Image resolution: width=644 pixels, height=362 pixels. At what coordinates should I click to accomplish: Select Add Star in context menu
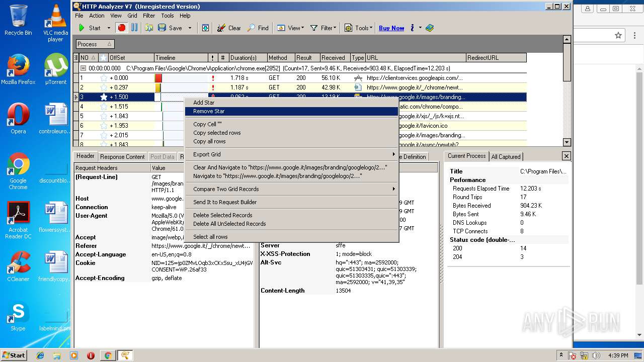pyautogui.click(x=292, y=103)
